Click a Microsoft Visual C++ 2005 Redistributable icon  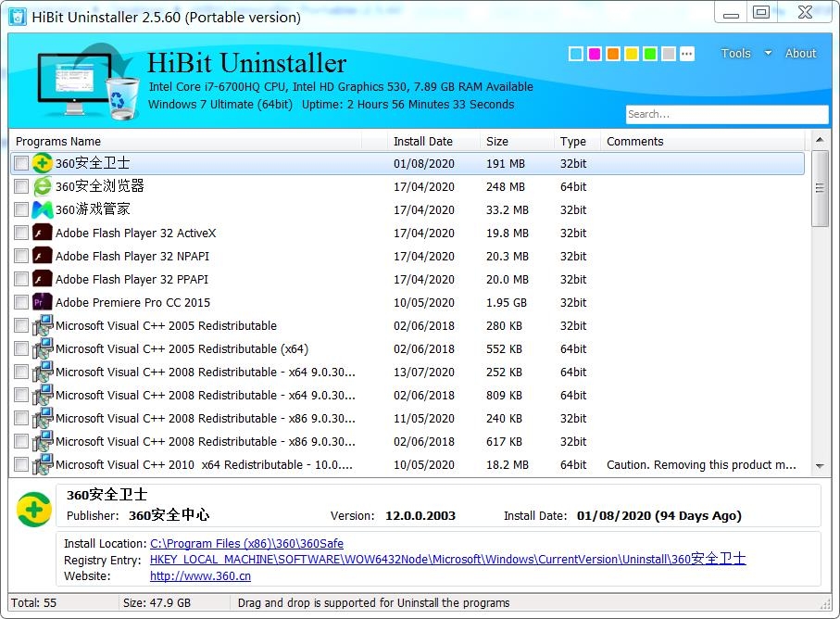42,325
